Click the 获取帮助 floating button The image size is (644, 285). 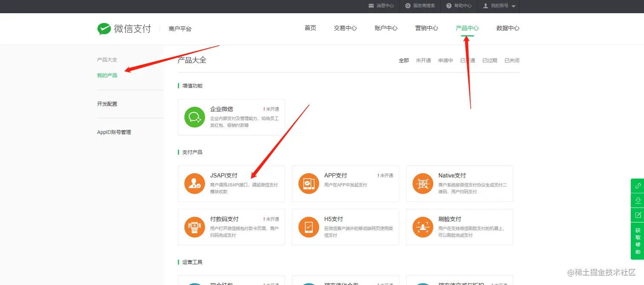coord(638,241)
